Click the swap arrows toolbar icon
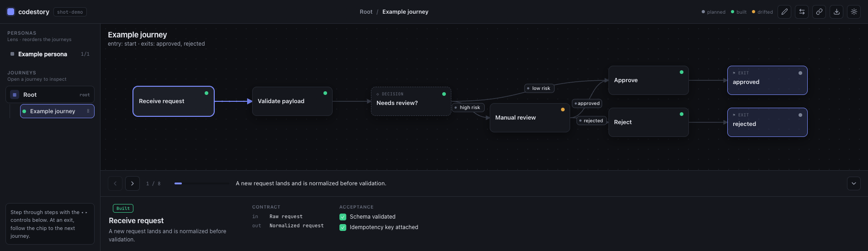The height and width of the screenshot is (251, 868). (802, 12)
